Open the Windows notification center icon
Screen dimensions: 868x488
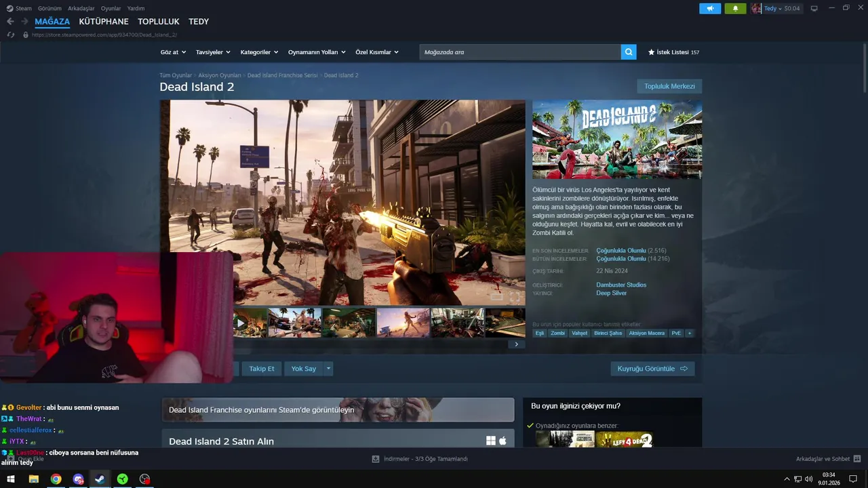(853, 479)
